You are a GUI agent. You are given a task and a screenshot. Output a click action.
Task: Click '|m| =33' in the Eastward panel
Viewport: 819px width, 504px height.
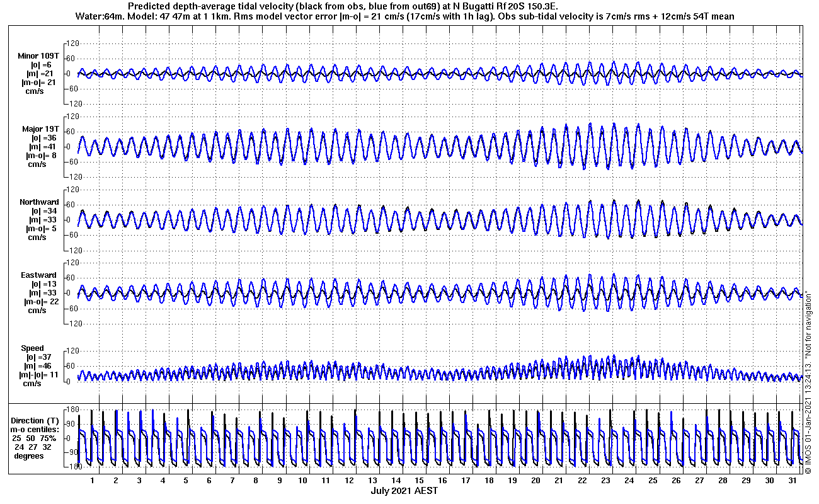[x=42, y=293]
